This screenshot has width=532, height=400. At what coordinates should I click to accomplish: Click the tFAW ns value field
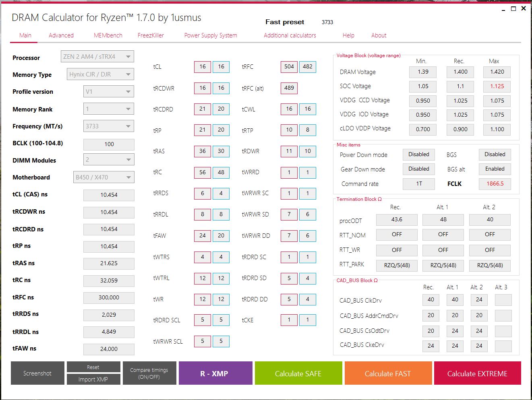pos(109,349)
